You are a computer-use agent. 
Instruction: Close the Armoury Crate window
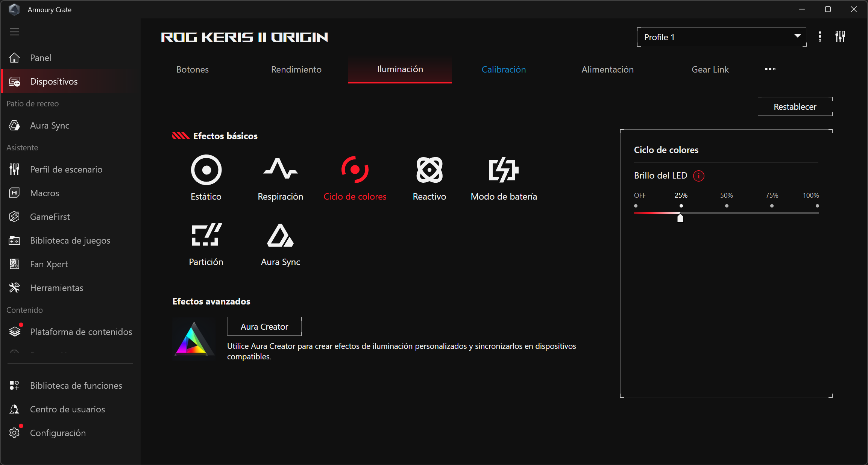854,9
